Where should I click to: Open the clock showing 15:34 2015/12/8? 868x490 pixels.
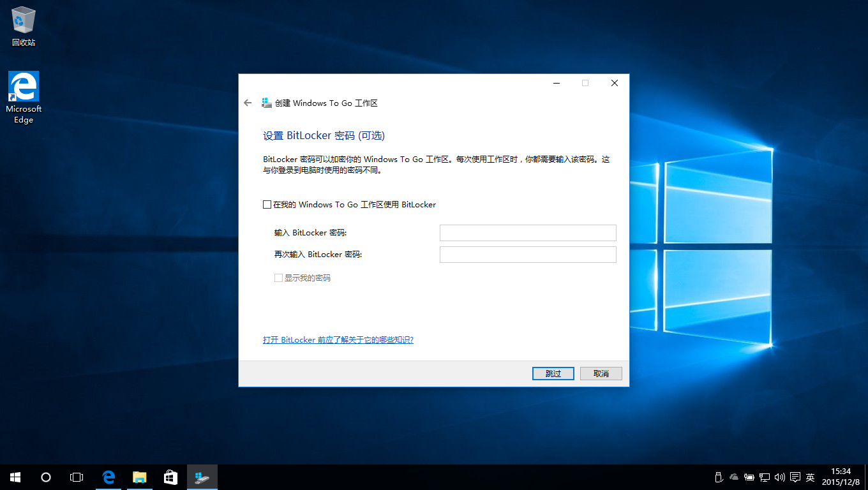tap(841, 477)
